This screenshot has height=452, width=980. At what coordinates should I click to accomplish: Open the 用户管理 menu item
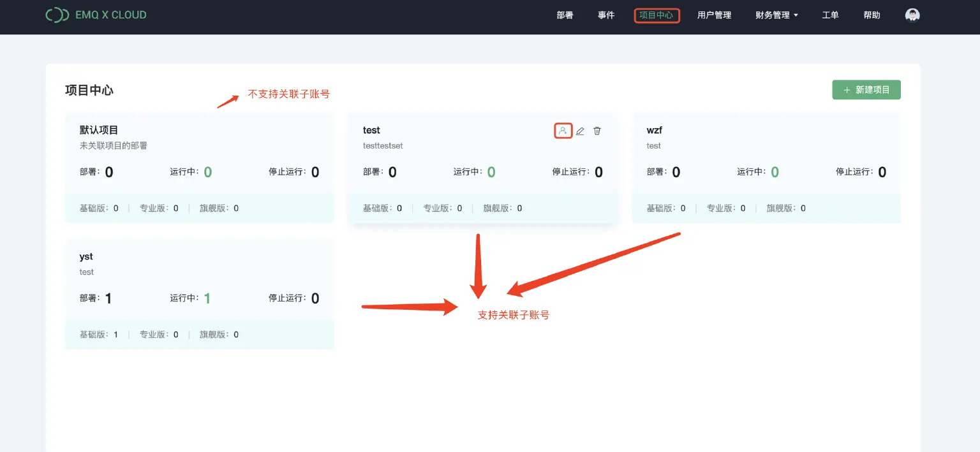point(714,15)
